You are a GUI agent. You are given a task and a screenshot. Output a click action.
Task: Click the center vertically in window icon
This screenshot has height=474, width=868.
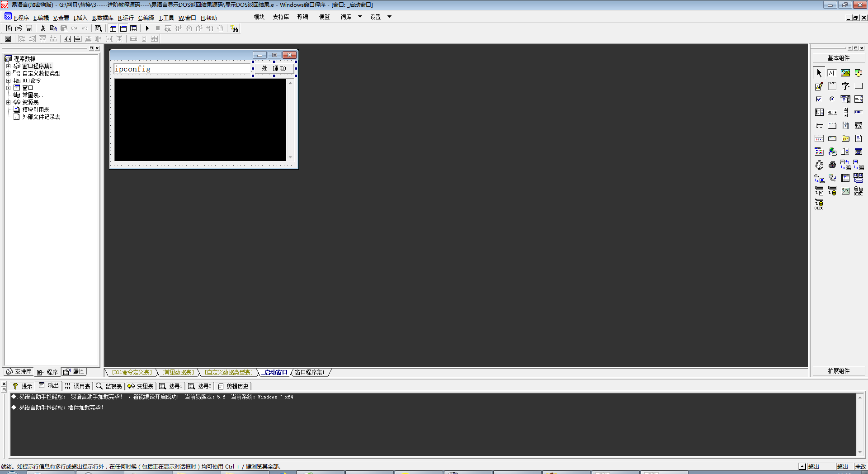(x=78, y=39)
